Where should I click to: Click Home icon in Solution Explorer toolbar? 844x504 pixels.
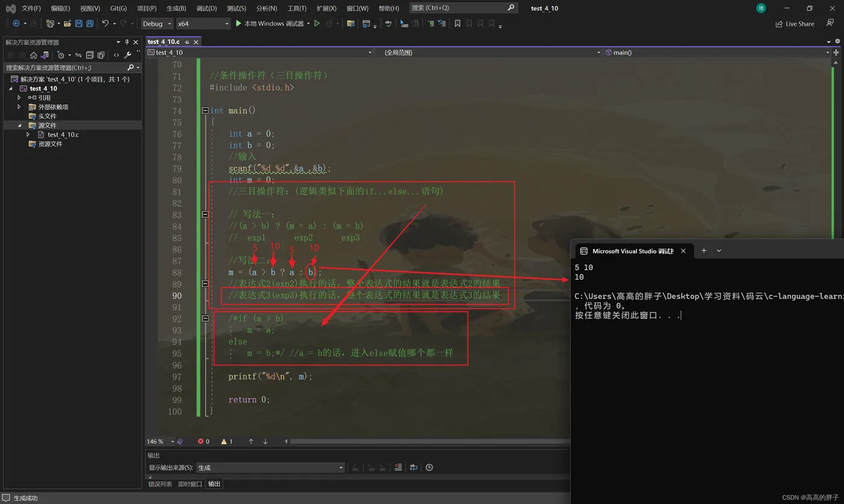pos(34,55)
